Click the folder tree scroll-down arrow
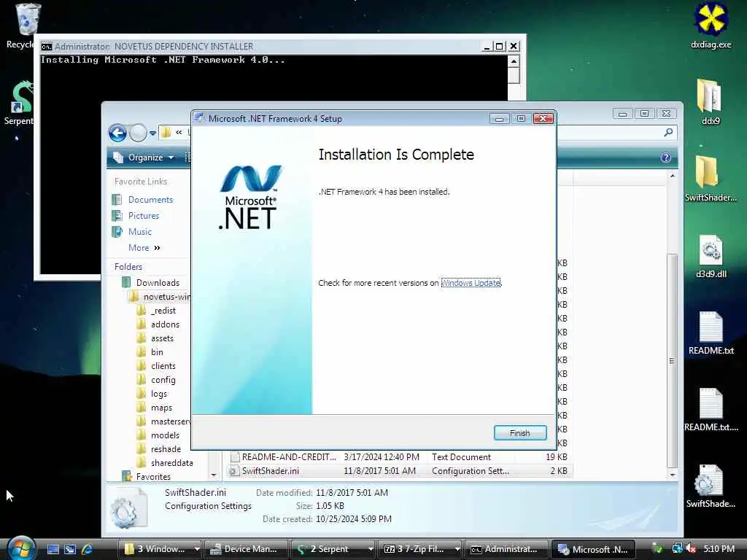The image size is (747, 560). tap(214, 475)
